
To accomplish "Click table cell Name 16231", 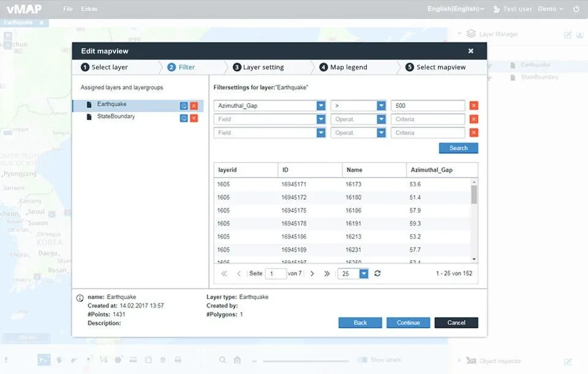I will pyautogui.click(x=353, y=250).
